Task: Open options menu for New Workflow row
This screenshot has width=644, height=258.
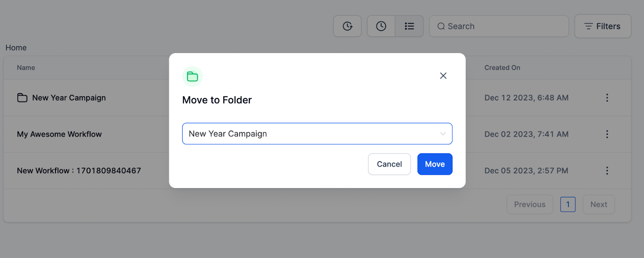Action: pos(607,171)
